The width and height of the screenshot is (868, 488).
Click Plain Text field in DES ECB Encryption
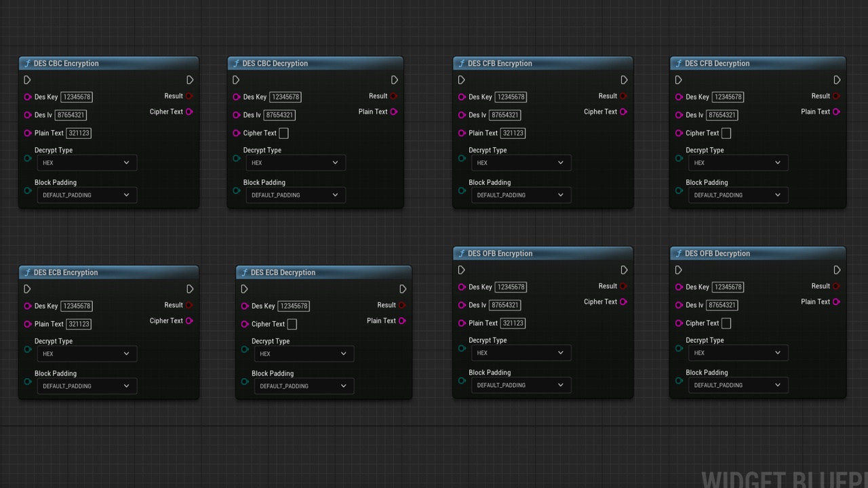79,324
